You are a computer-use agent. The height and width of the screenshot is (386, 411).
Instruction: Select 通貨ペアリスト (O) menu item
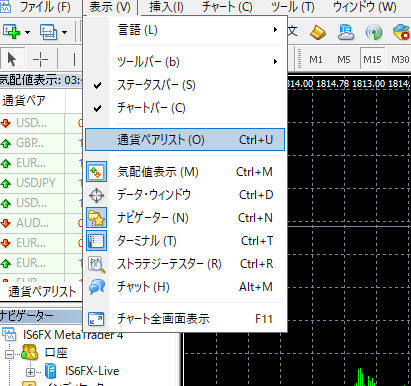(185, 140)
